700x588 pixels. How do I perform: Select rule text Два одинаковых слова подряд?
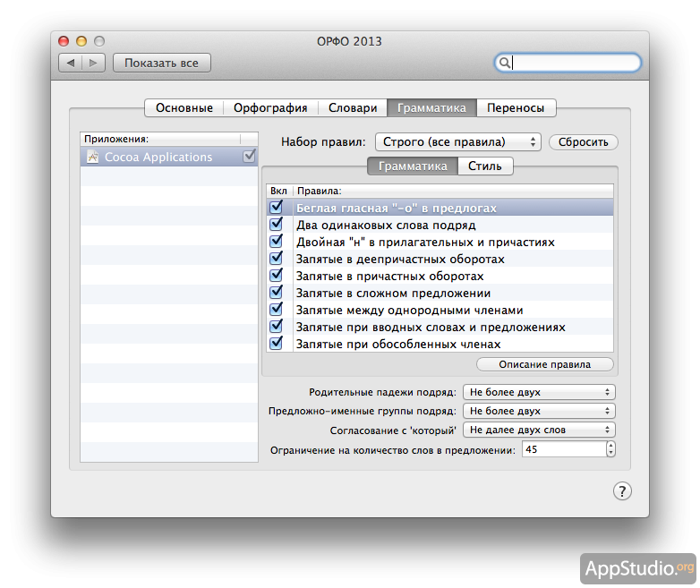tap(386, 225)
